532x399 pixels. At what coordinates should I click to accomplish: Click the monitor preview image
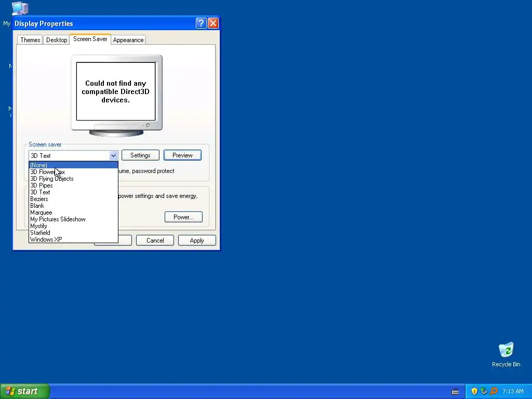click(x=116, y=96)
